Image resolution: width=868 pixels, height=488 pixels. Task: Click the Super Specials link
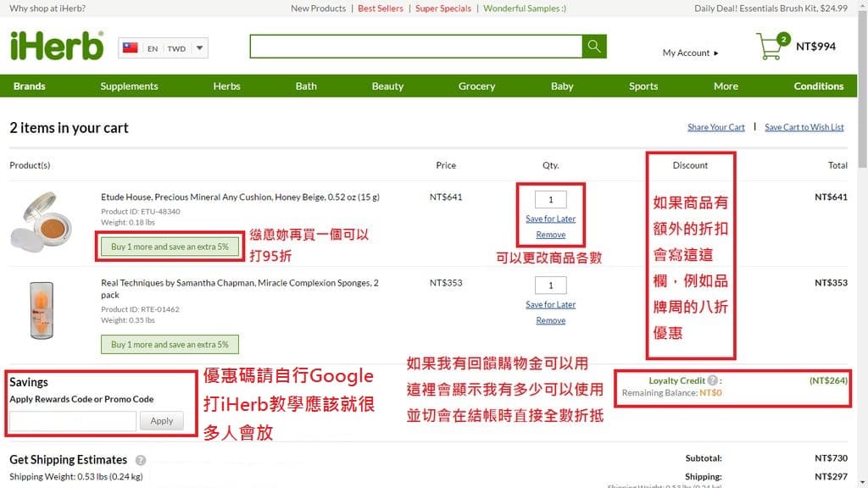(x=443, y=8)
